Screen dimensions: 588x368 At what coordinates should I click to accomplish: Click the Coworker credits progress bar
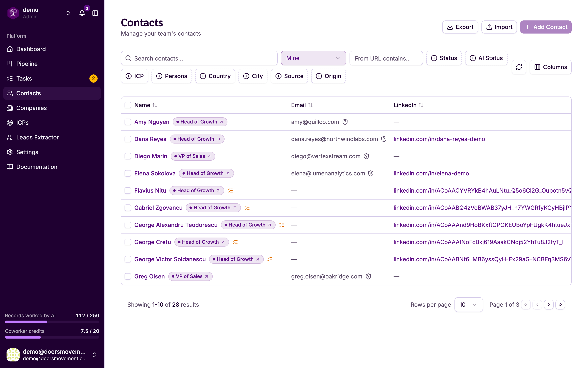coord(52,337)
